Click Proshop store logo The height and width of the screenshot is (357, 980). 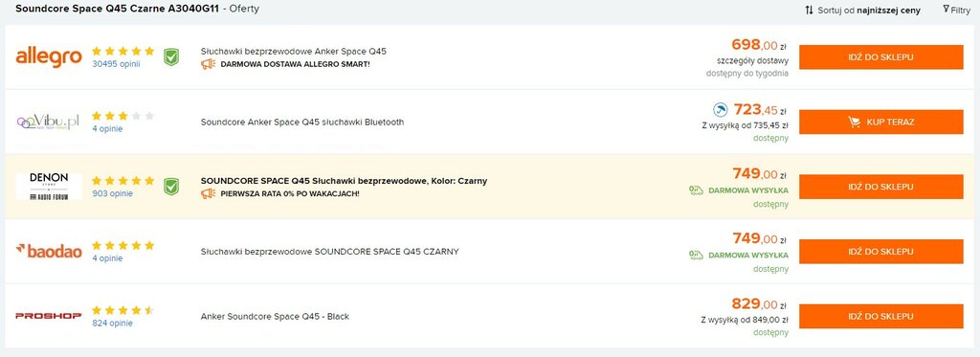[x=49, y=316]
